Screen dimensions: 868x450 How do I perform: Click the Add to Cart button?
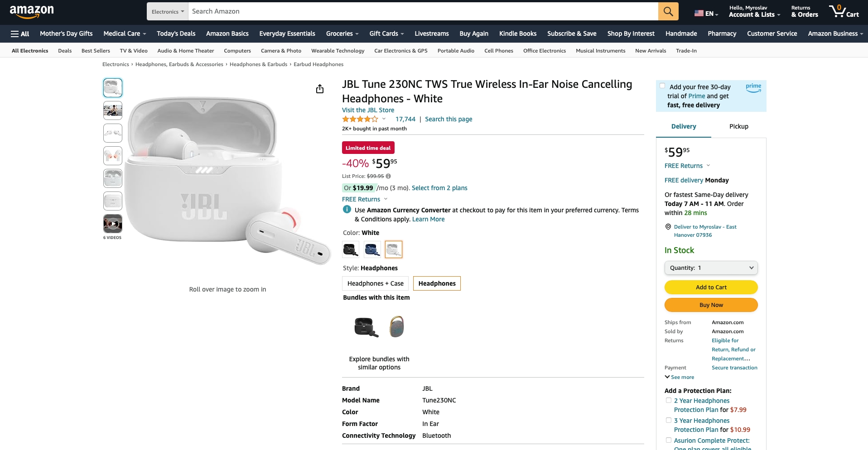pyautogui.click(x=711, y=287)
